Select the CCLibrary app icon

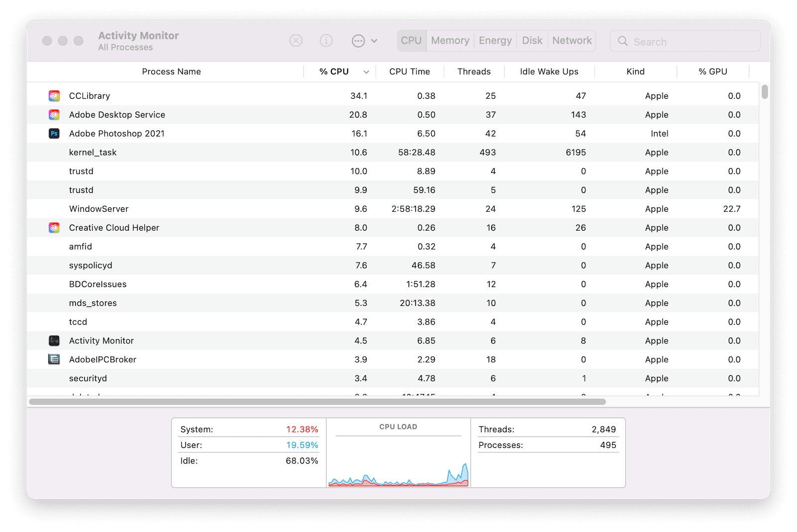pyautogui.click(x=54, y=95)
